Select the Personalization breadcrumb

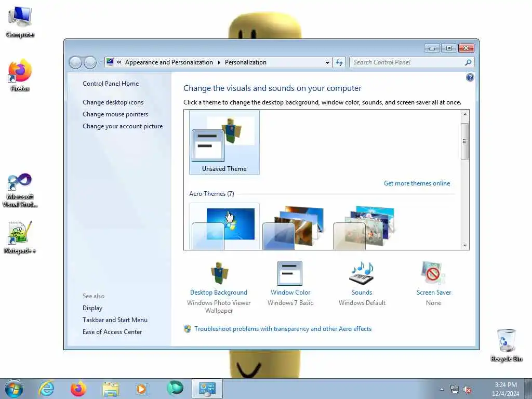pyautogui.click(x=246, y=62)
